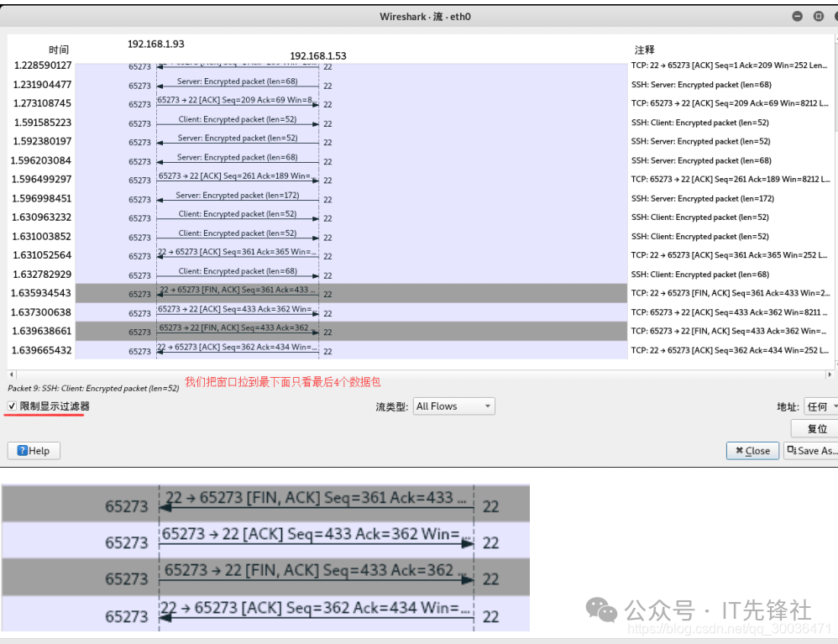Click the Save As disk icon

(791, 451)
